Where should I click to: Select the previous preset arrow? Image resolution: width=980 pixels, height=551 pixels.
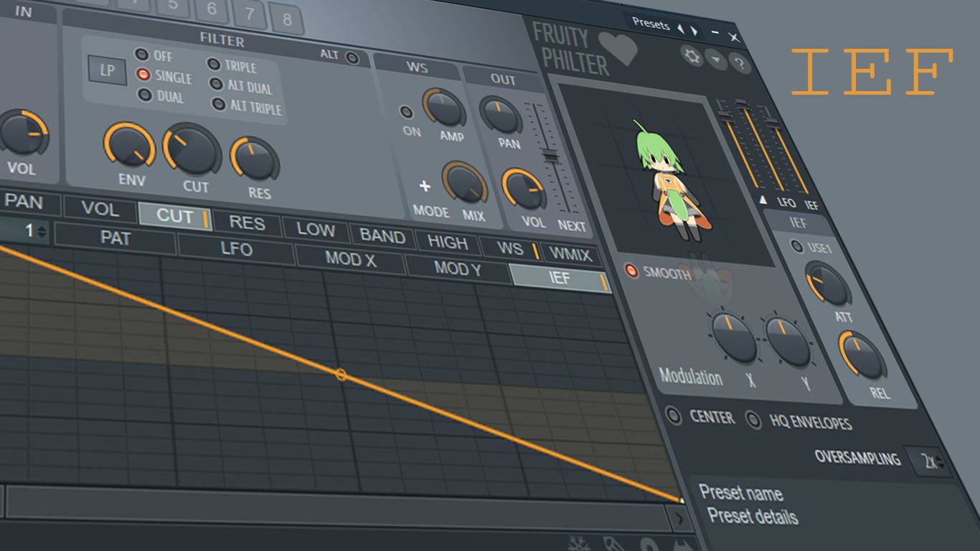click(x=680, y=28)
